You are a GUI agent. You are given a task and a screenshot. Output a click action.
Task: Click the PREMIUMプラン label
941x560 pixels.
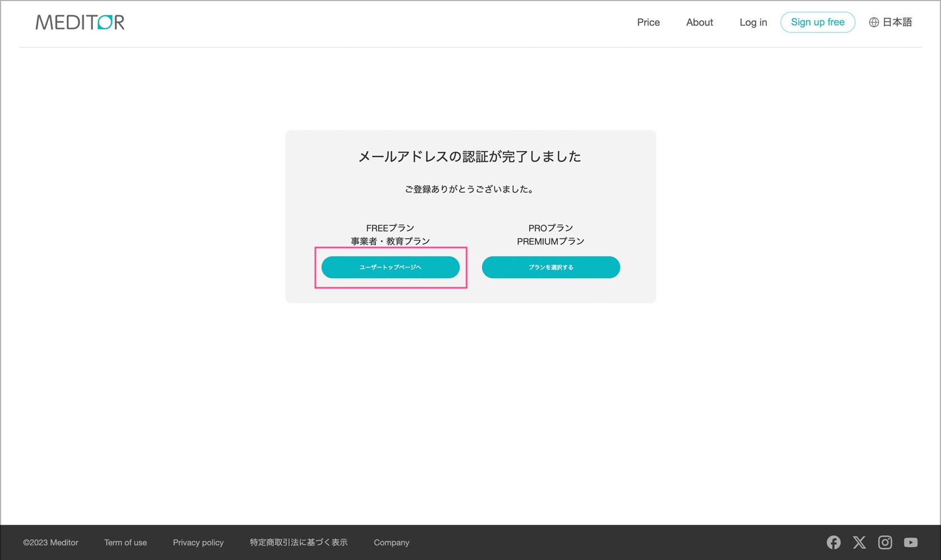click(551, 241)
